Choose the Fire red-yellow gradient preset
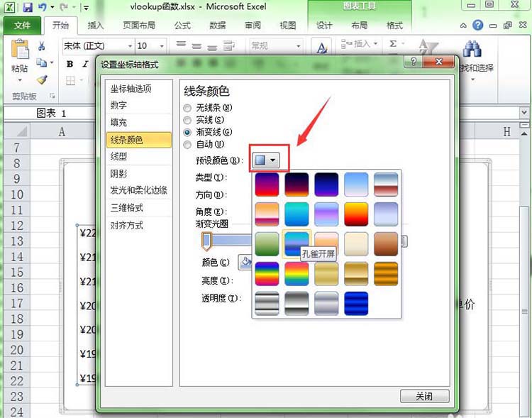The image size is (532, 418). 356,214
